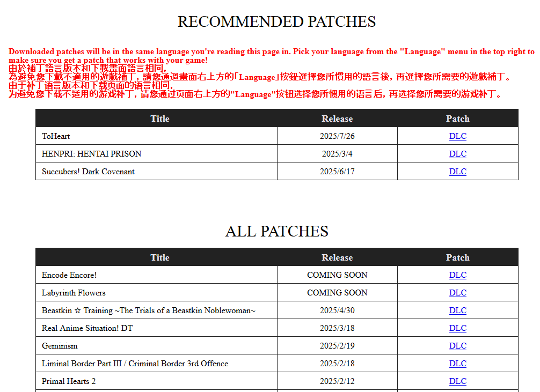Open DLC link for HENPRI: HENTAI PRISON
540x392 pixels.
click(458, 154)
